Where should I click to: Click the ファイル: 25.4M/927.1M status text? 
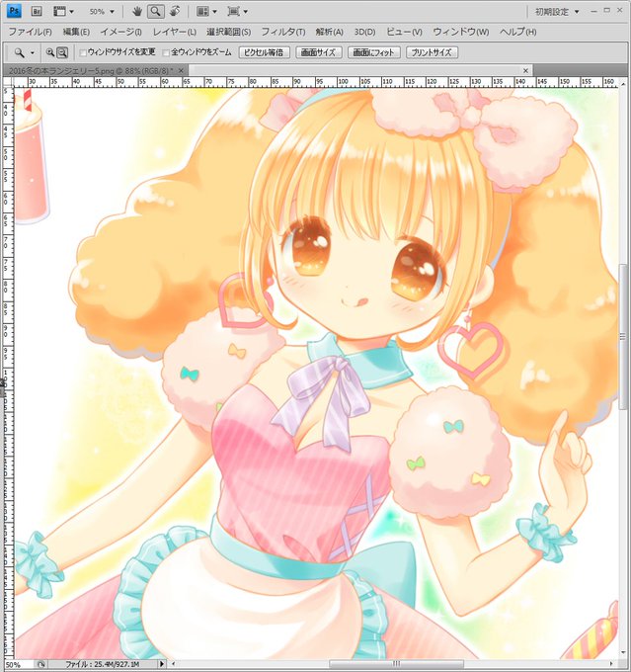tap(102, 664)
